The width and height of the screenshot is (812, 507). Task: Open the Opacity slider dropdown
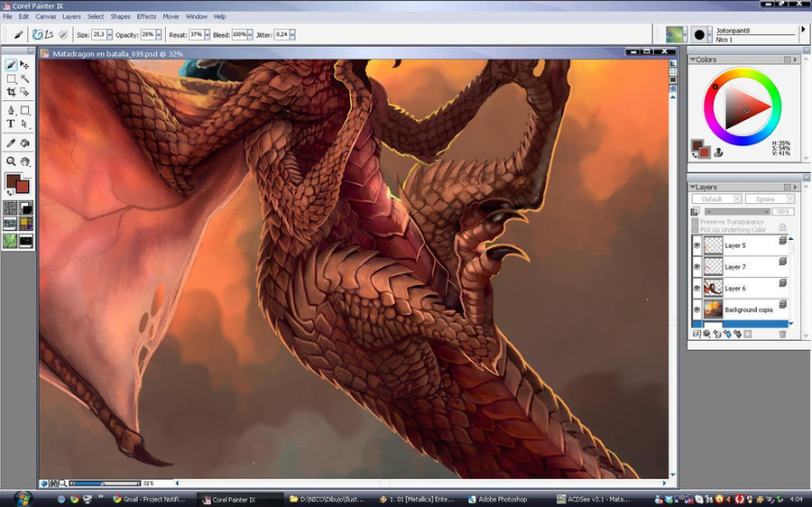click(x=159, y=34)
